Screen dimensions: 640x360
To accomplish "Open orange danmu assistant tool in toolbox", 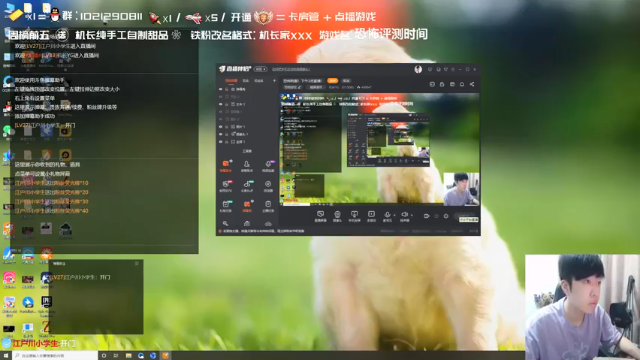I will (x=226, y=165).
